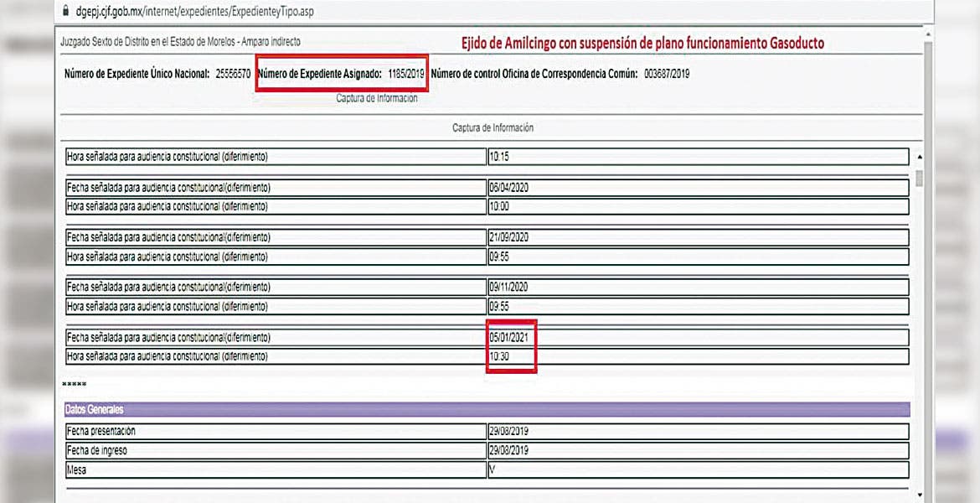980x503 pixels.
Task: Click the Mesa value field showing V
Action: coord(698,470)
